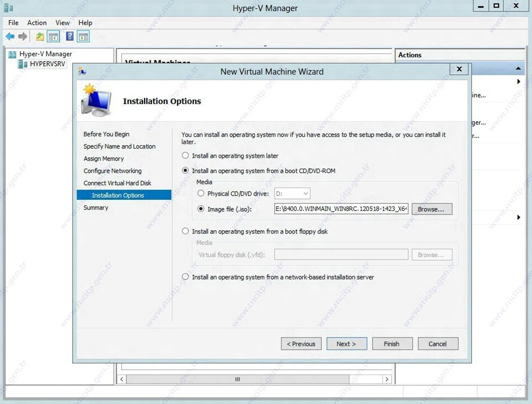Jump to the Summary step
532x404 pixels.
96,208
